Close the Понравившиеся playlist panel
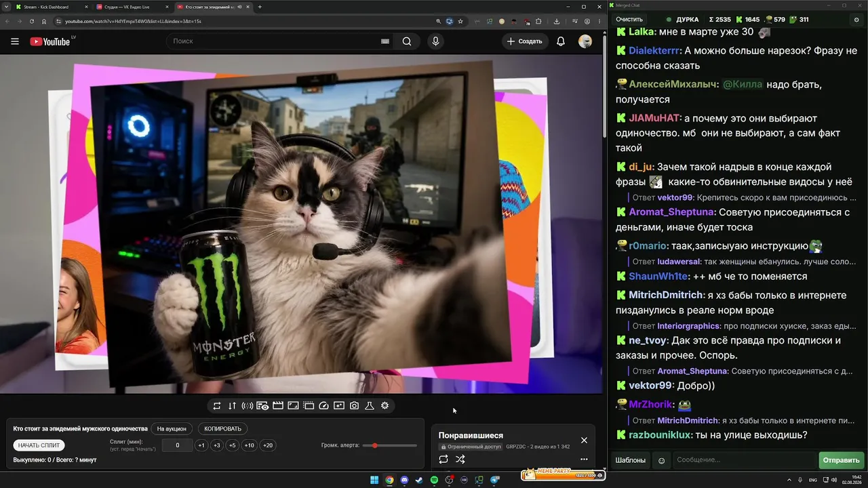868x488 pixels. (584, 440)
